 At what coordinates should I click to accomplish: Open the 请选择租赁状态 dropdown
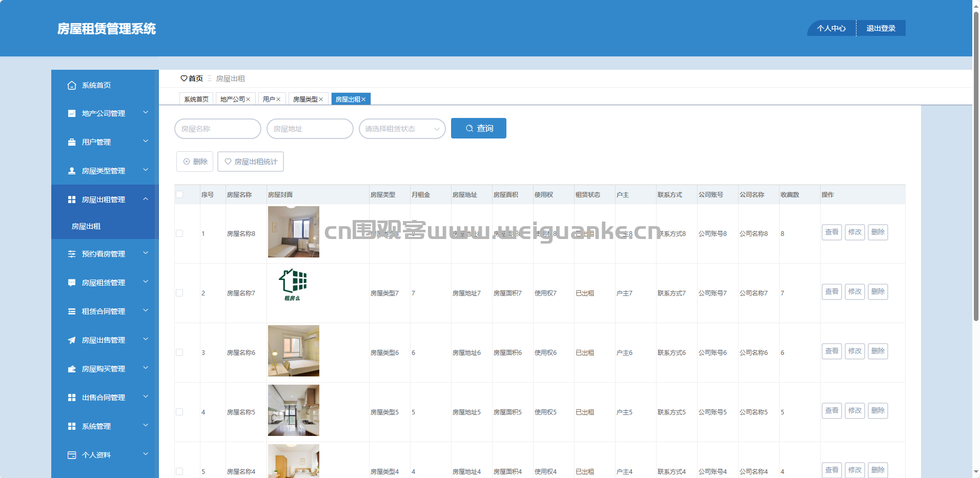402,129
